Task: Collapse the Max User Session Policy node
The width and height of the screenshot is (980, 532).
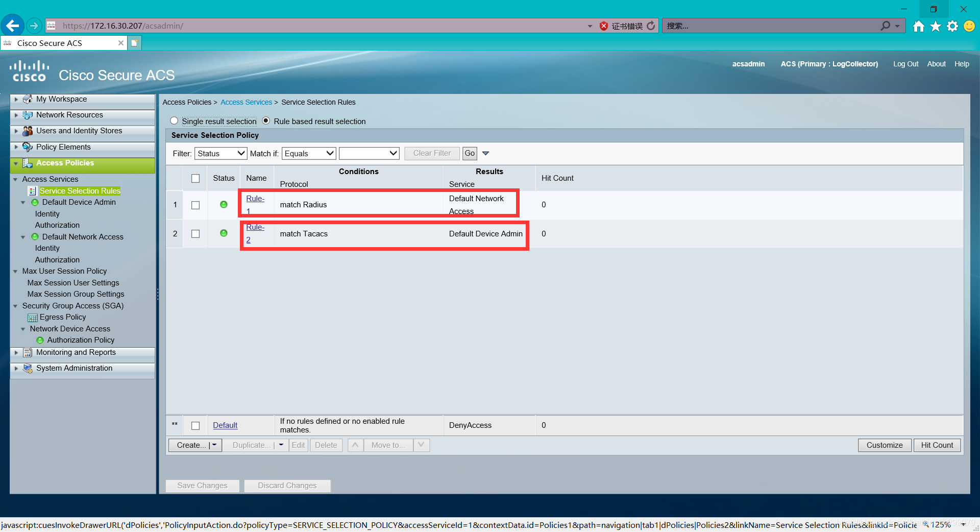Action: pos(15,271)
